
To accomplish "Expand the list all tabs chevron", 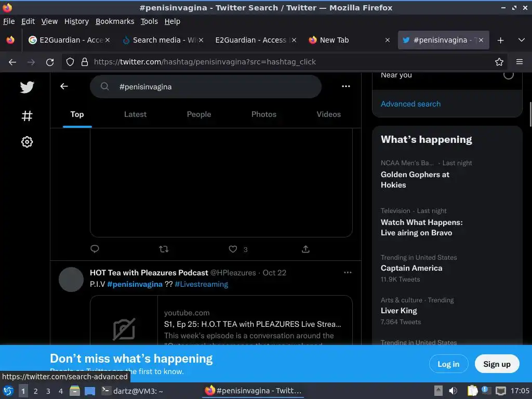I will pyautogui.click(x=522, y=41).
